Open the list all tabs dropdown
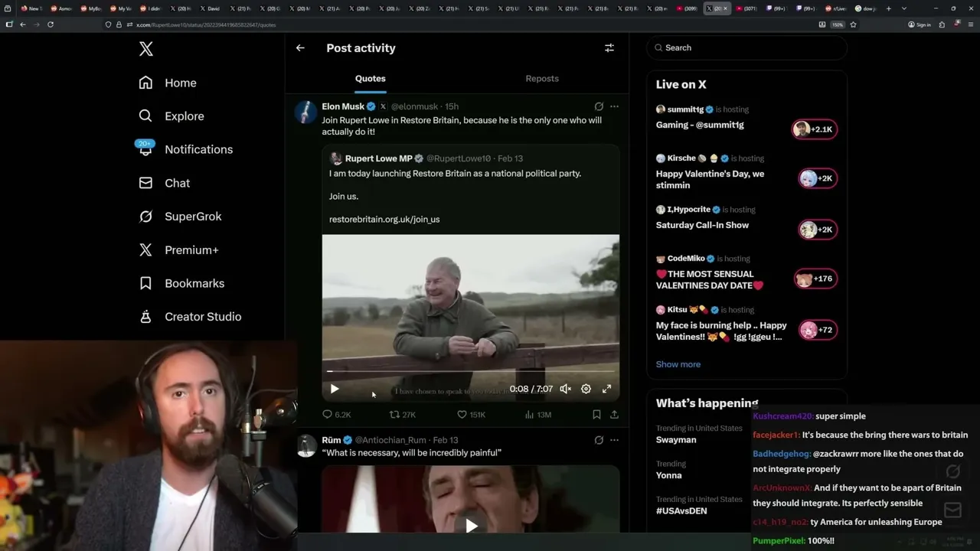The width and height of the screenshot is (980, 551). tap(904, 8)
